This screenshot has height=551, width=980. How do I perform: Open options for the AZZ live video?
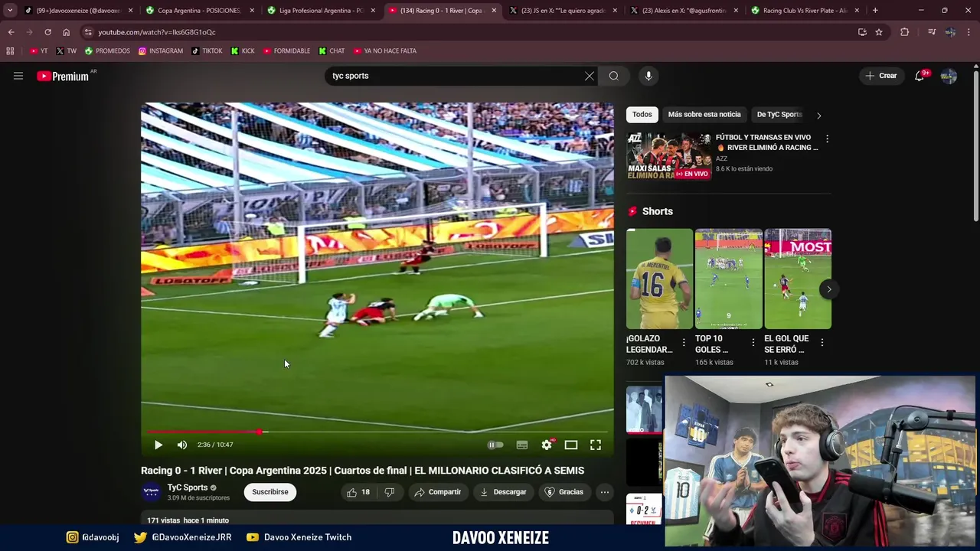827,139
